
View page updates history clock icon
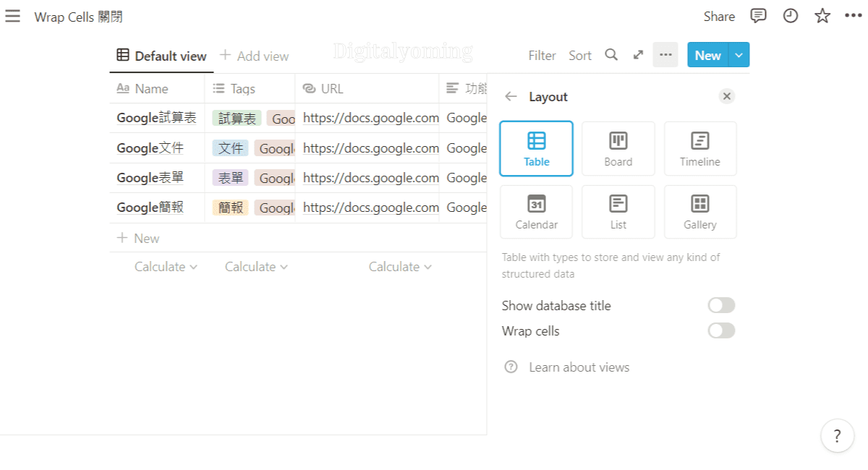pos(791,16)
